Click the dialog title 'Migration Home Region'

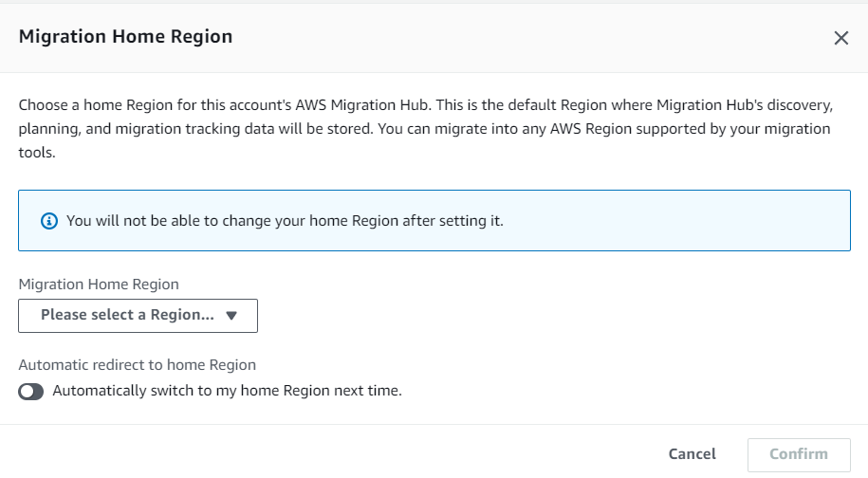tap(126, 37)
